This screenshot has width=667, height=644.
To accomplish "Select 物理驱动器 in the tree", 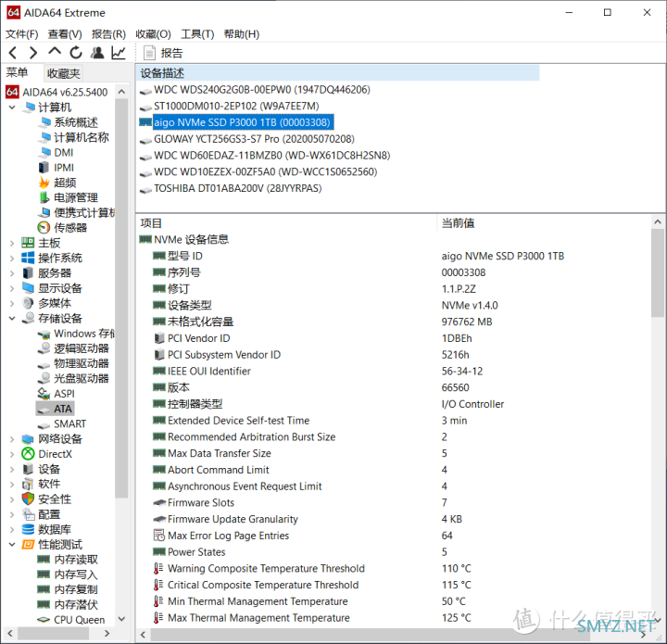I will (x=81, y=363).
